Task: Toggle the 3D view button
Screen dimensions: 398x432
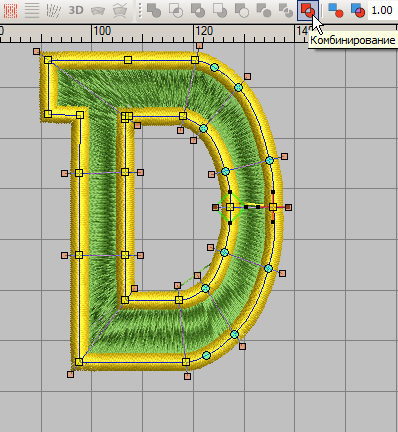Action: [76, 10]
